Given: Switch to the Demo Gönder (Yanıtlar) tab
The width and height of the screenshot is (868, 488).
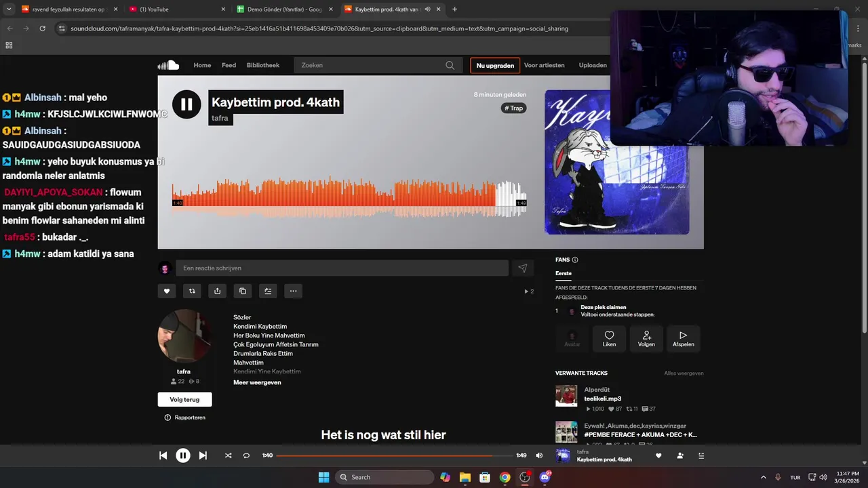Looking at the screenshot, I should [285, 9].
